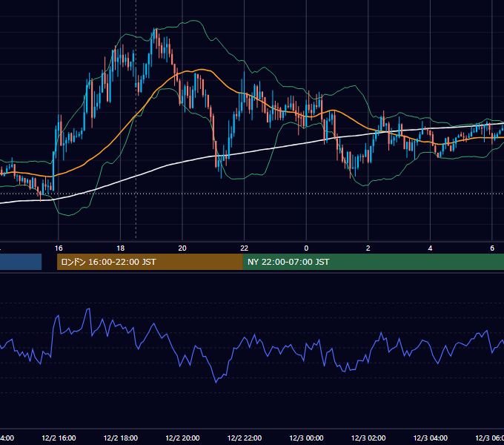Click the '12/2 20:00' date label

pos(182,438)
